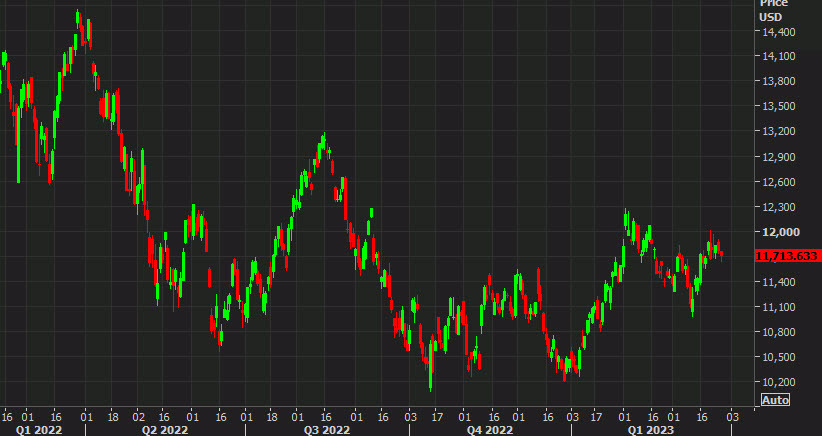Click the 13,800 price axis label
Image resolution: width=822 pixels, height=436 pixels.
coord(779,81)
